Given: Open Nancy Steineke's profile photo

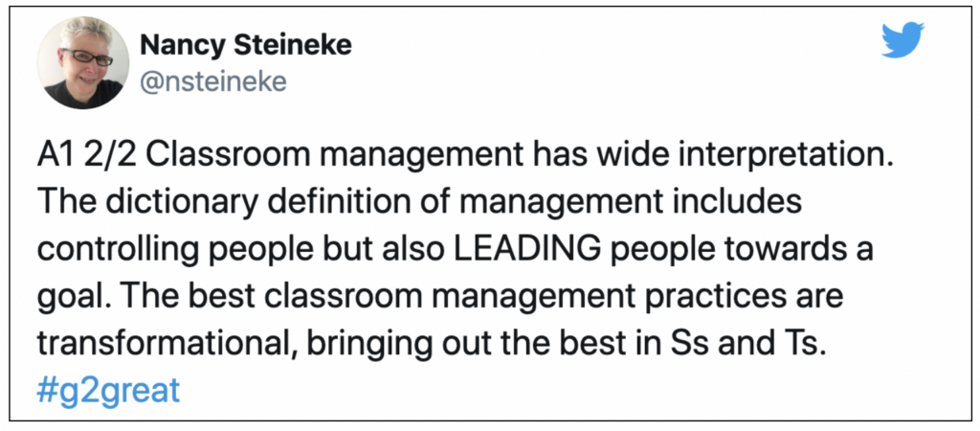Looking at the screenshot, I should tap(83, 62).
